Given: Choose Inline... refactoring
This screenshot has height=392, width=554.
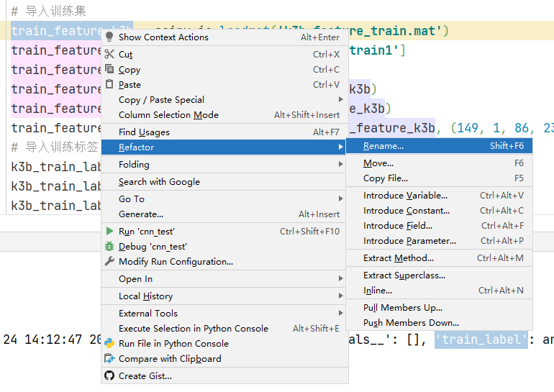Looking at the screenshot, I should pos(439,291).
